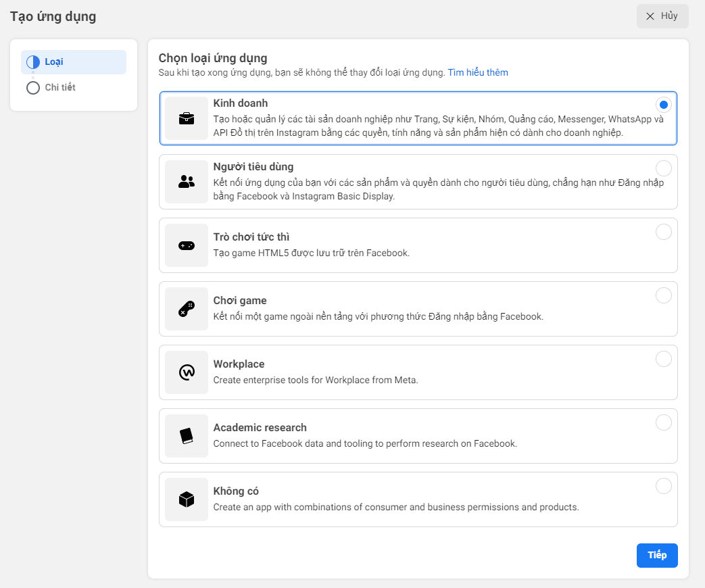
Task: Click the half-filled circle icon beside Loại
Action: (33, 62)
